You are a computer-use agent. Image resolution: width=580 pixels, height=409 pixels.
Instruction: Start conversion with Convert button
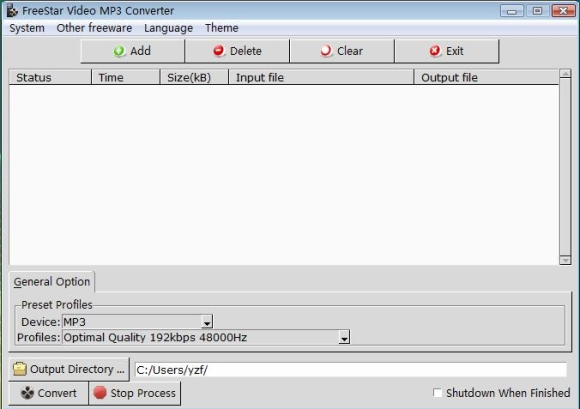click(x=48, y=393)
